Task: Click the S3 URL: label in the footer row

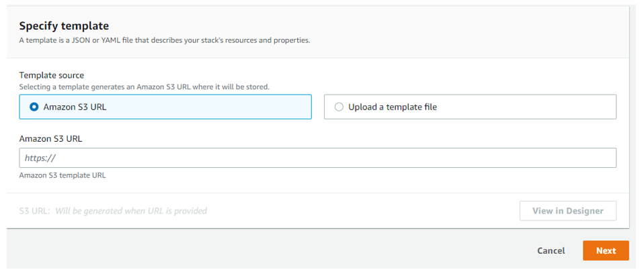Action: (x=34, y=212)
